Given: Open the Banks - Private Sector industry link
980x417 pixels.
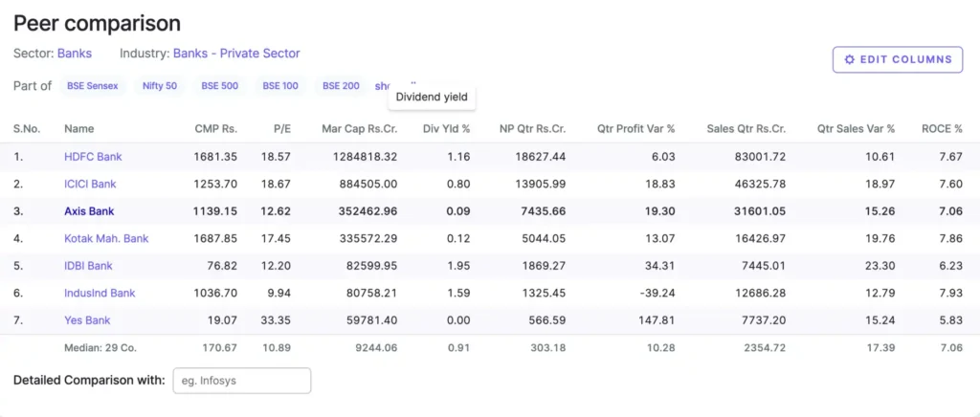Looking at the screenshot, I should click(x=236, y=54).
